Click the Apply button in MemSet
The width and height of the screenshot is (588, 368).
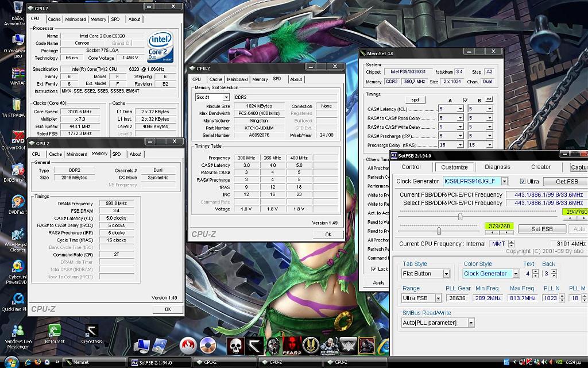[378, 283]
